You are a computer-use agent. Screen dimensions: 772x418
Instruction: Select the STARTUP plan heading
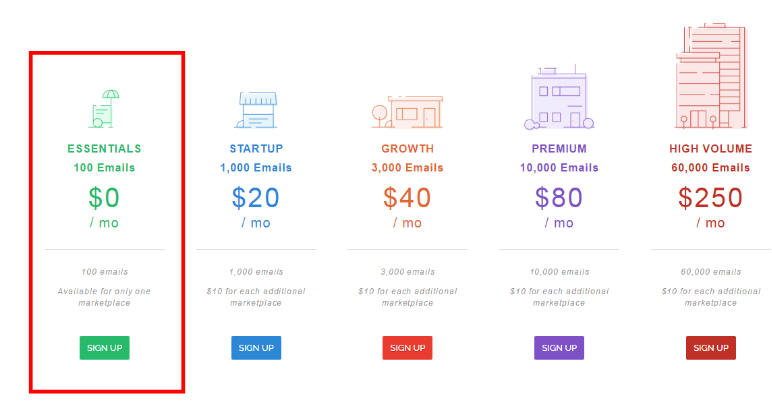[256, 149]
